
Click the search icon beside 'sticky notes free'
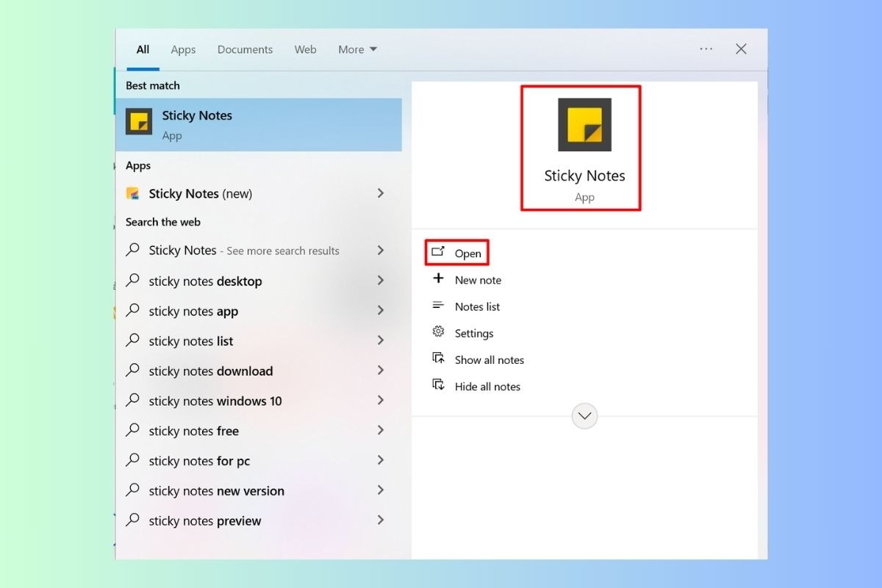point(133,430)
